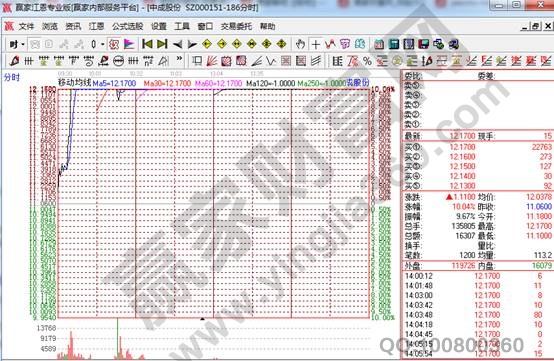Screen dimensions: 554x361
Task: Expand the 时 period dropdown
Action: tap(17, 45)
